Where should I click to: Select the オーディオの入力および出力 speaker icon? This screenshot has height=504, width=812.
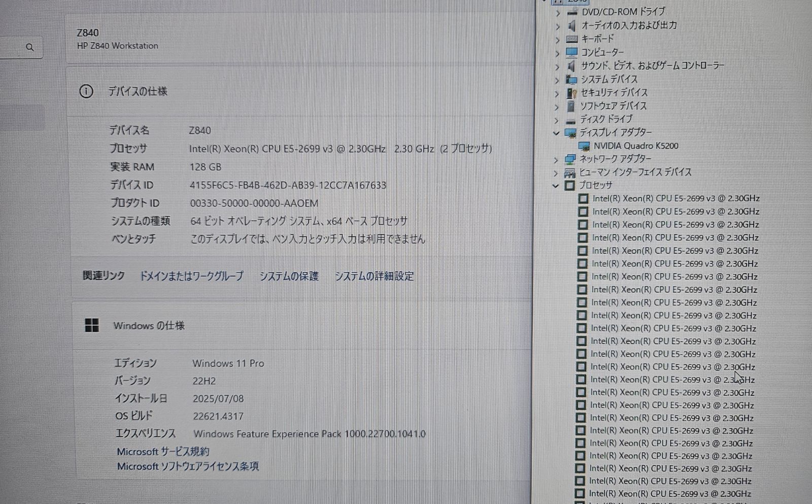pyautogui.click(x=572, y=25)
